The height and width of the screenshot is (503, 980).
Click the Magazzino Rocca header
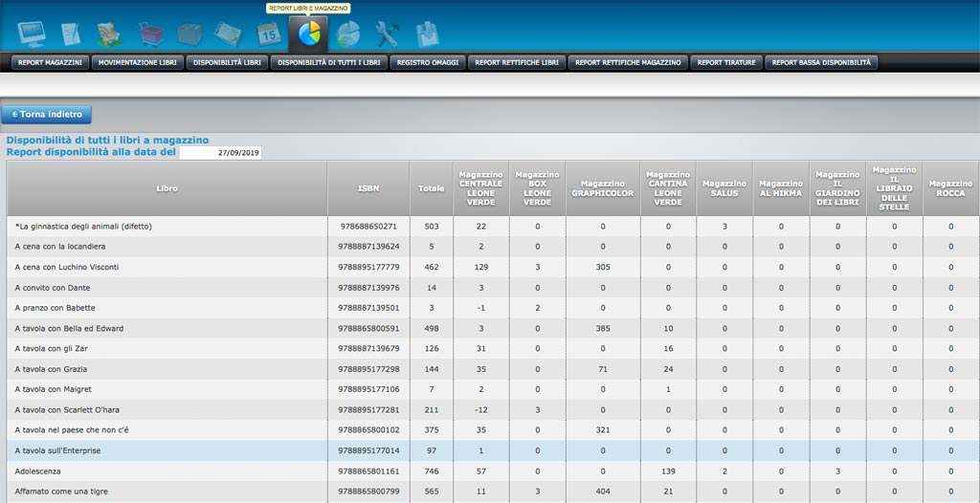(950, 188)
